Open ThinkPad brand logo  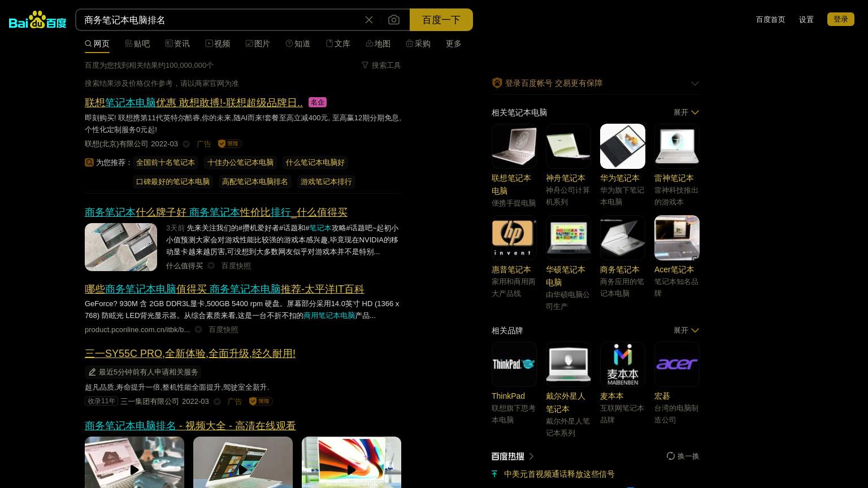pos(514,364)
